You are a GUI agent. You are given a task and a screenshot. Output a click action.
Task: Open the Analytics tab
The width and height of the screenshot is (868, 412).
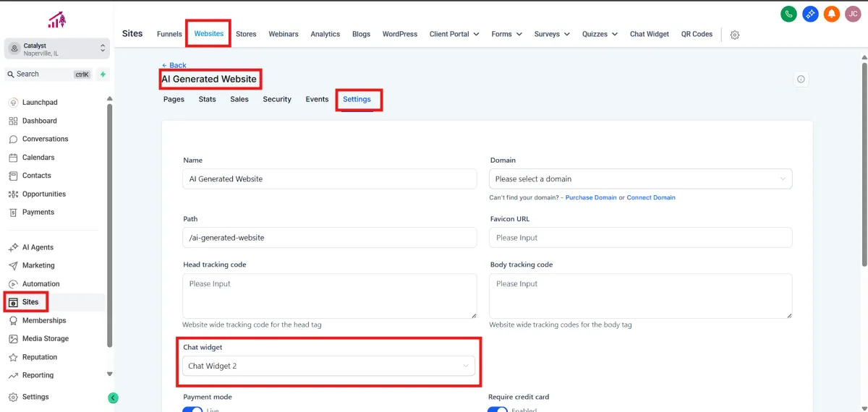click(x=325, y=34)
